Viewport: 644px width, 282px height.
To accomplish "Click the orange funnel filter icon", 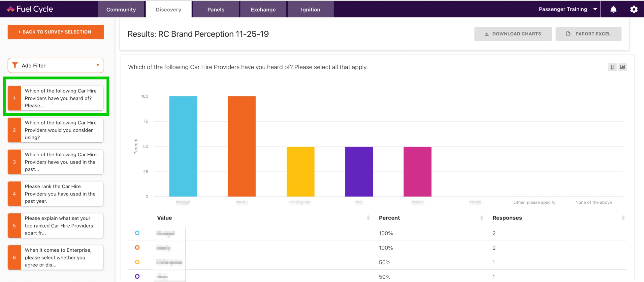I will click(x=15, y=65).
